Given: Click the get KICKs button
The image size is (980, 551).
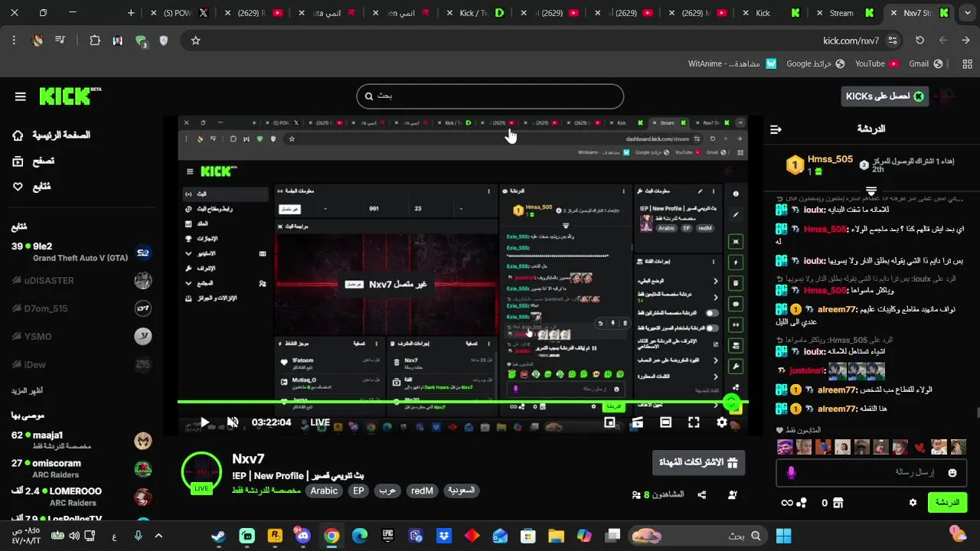Looking at the screenshot, I should click(x=885, y=96).
